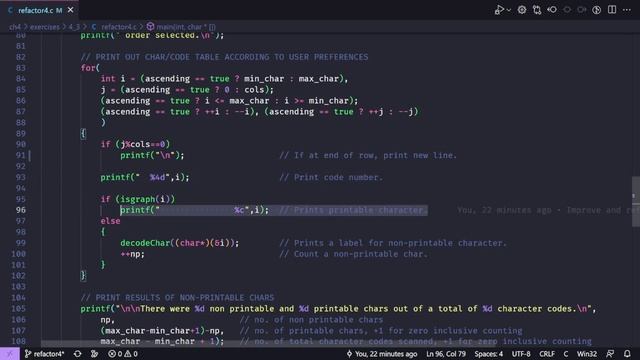Close the refactor4.c tab

(x=71, y=10)
